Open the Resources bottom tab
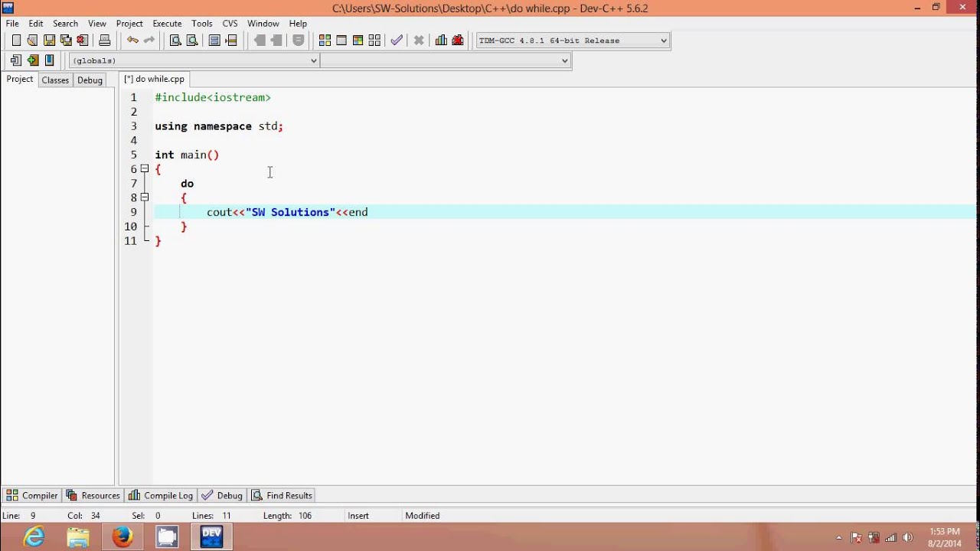The width and height of the screenshot is (980, 551). 93,495
